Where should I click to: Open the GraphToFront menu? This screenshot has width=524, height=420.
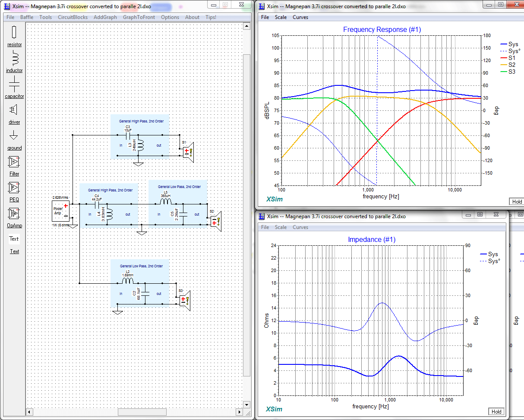pyautogui.click(x=139, y=17)
